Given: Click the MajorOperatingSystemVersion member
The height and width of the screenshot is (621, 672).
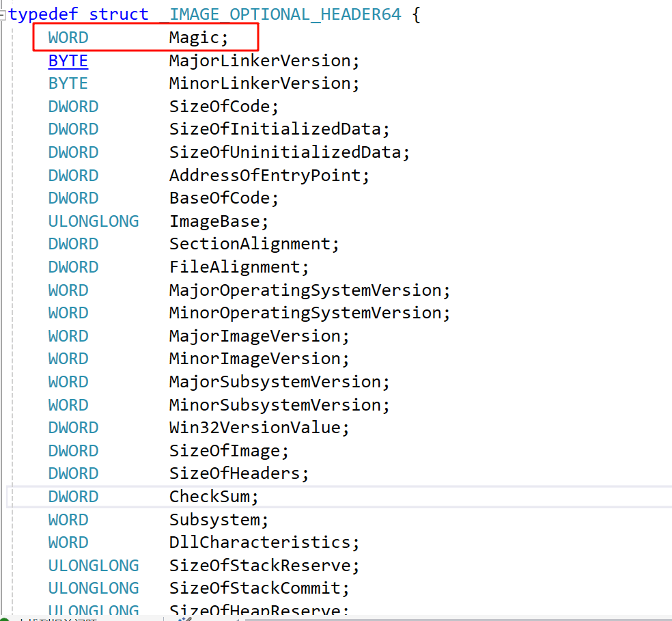Looking at the screenshot, I should pos(305,290).
